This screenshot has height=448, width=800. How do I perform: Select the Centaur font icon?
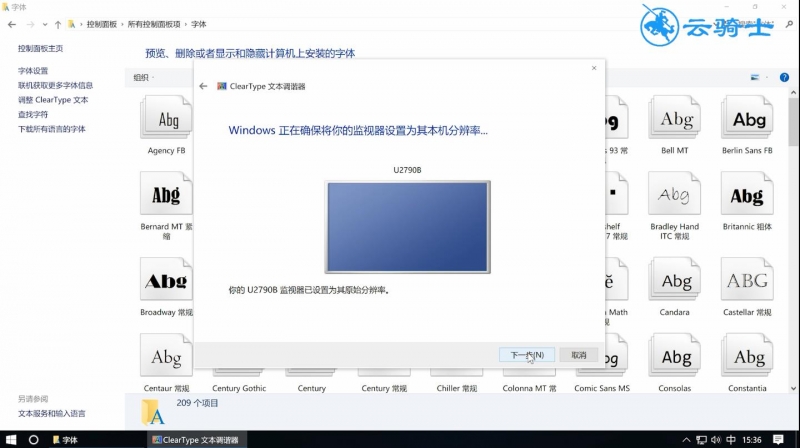point(166,355)
